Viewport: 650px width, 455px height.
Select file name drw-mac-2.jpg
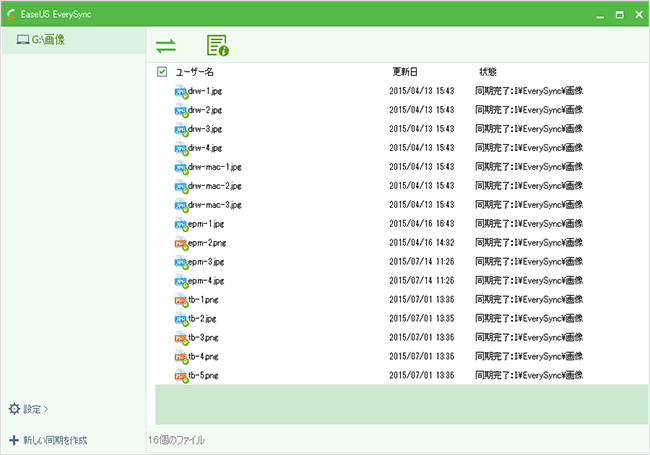click(x=215, y=186)
